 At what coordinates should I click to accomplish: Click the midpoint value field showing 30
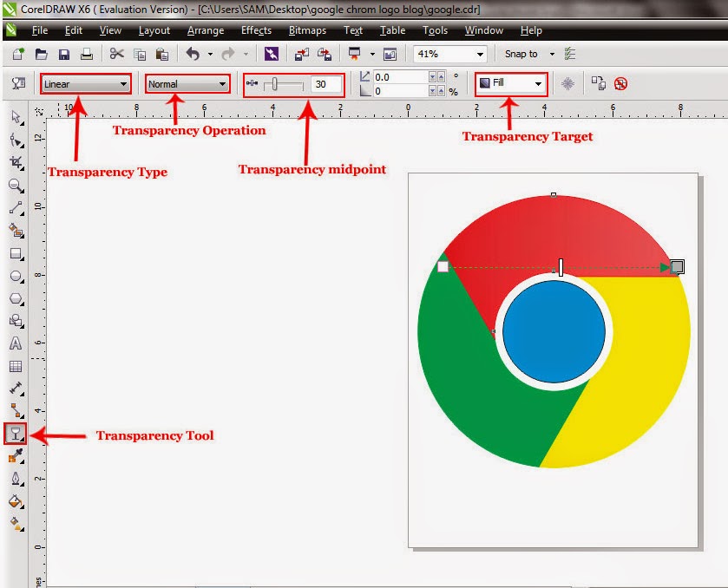coord(327,84)
